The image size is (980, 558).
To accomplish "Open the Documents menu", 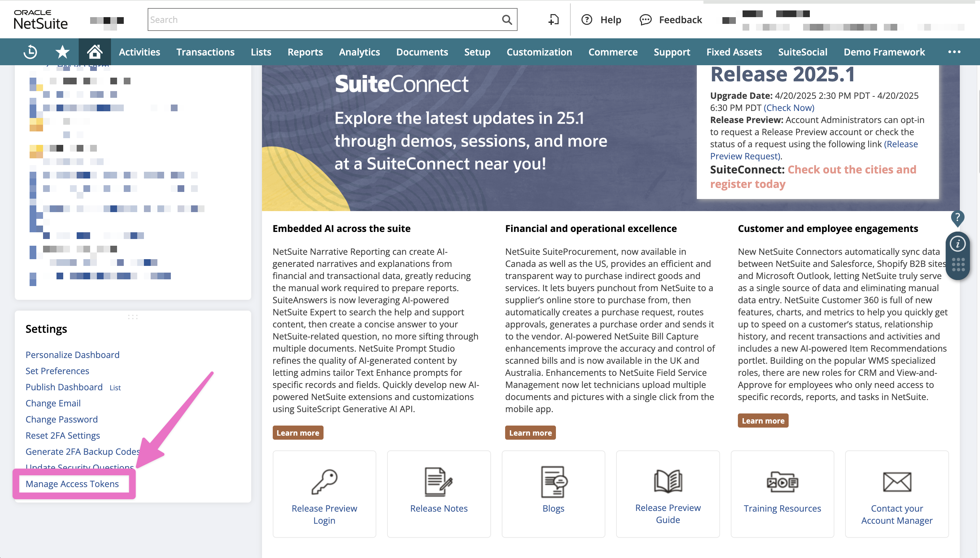I will [x=422, y=52].
